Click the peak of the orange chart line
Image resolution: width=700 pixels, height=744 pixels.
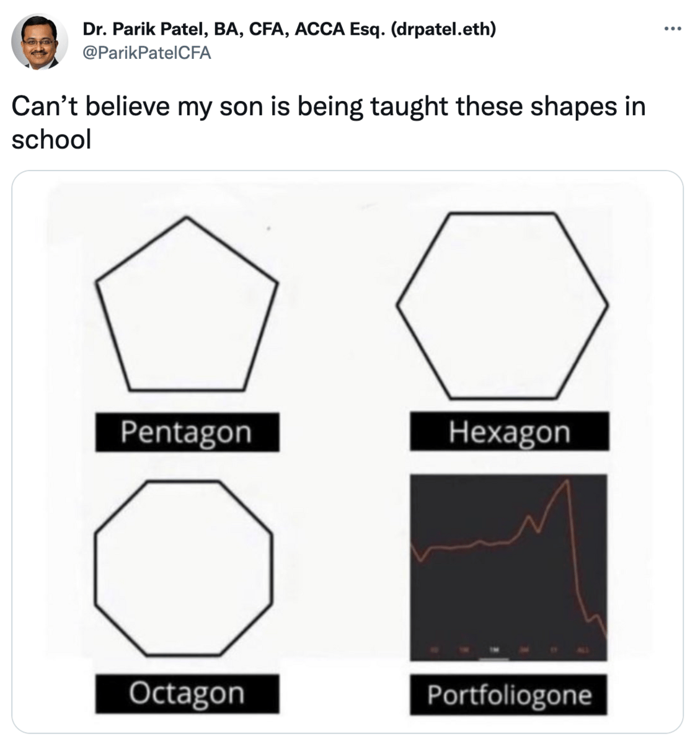[x=566, y=482]
